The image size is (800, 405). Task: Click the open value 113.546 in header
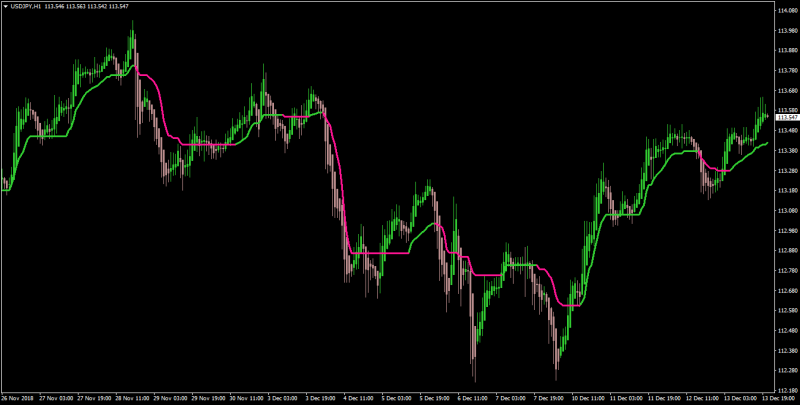click(x=55, y=6)
